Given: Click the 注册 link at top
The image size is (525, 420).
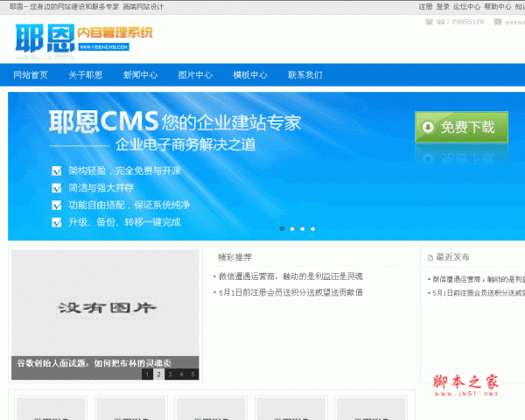Looking at the screenshot, I should [x=425, y=7].
